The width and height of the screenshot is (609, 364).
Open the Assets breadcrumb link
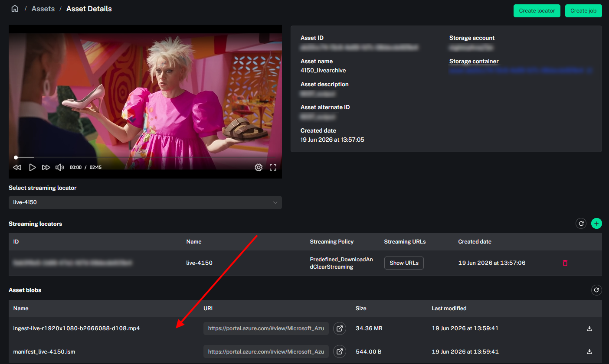pos(43,9)
